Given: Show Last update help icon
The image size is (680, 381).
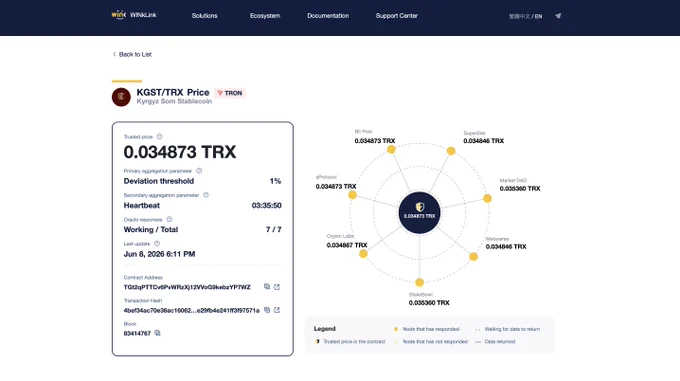Looking at the screenshot, I should [x=157, y=244].
